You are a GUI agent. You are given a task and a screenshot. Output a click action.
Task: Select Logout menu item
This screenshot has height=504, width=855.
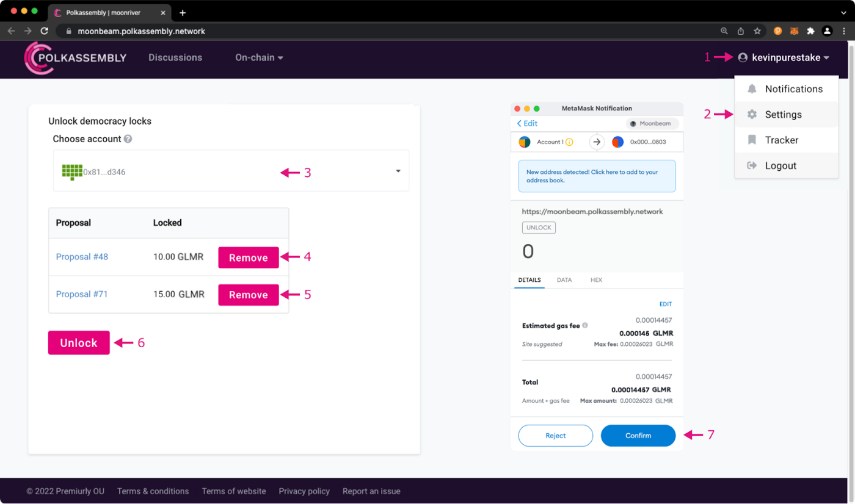787,166
